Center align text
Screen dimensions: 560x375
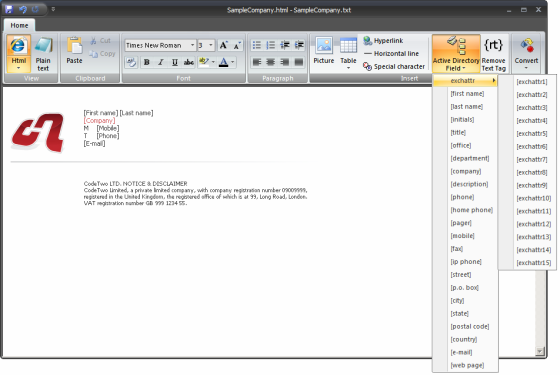point(270,62)
